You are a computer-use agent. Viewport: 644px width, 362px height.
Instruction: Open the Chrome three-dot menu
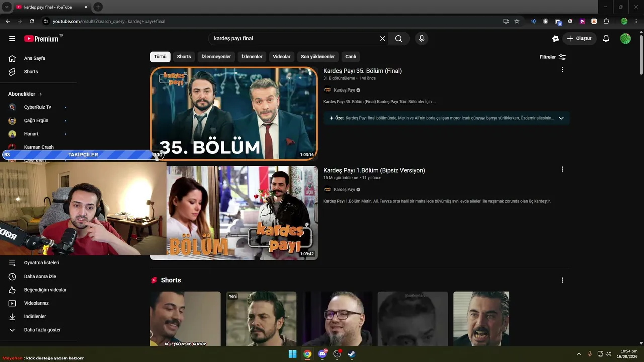pos(637,21)
